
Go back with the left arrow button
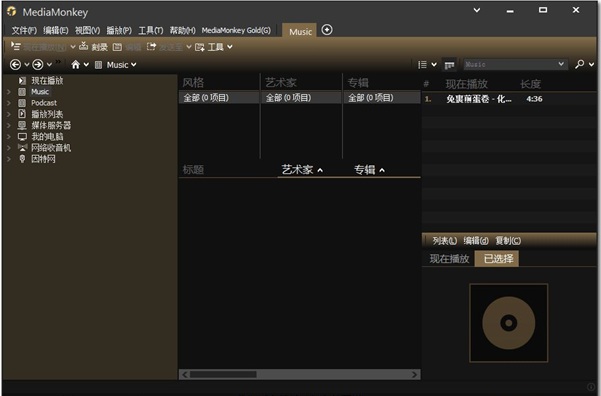coord(15,64)
